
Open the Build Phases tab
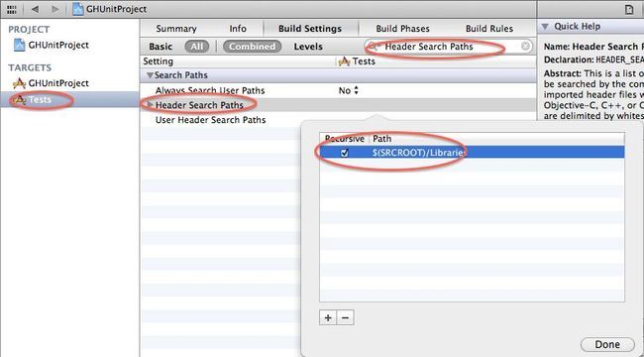pyautogui.click(x=402, y=29)
